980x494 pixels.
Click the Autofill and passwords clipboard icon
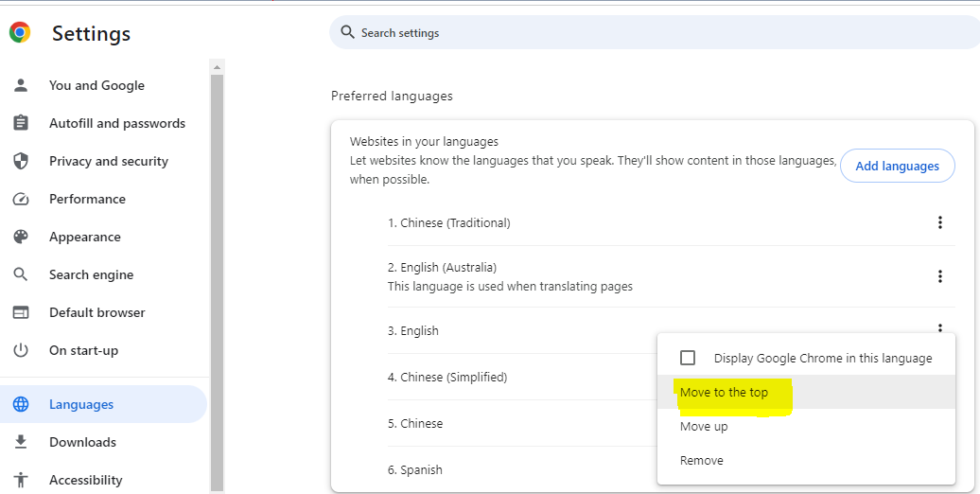click(21, 123)
